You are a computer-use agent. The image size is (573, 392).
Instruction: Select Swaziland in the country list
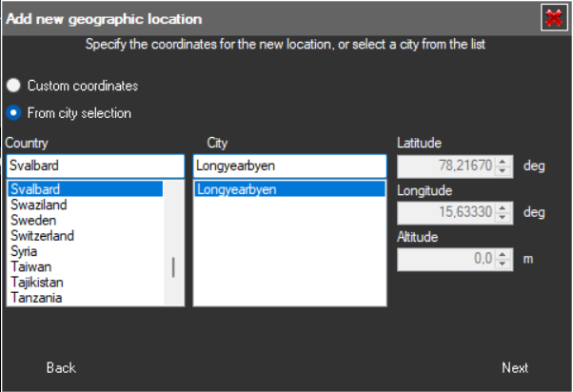85,205
